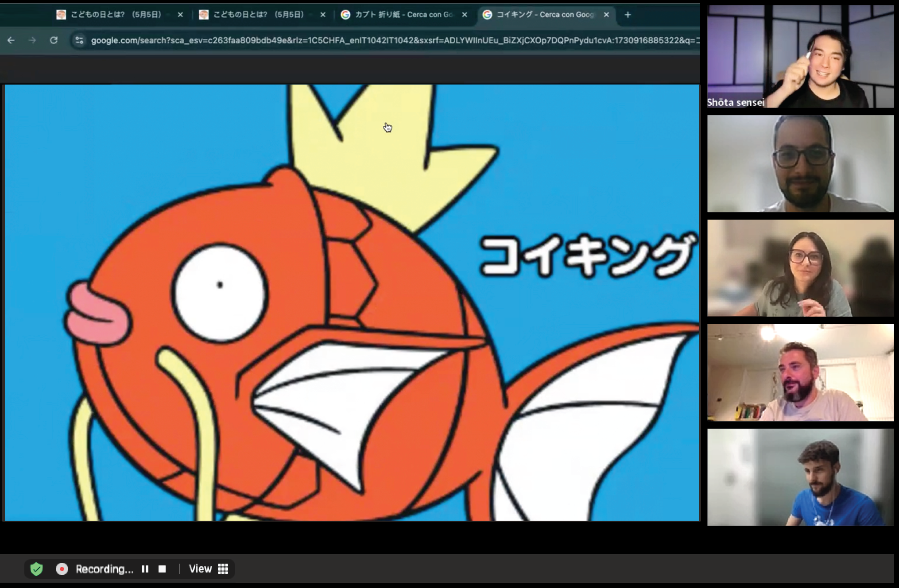Select Shōta sensei video thumbnail
This screenshot has height=588, width=899.
tap(800, 56)
